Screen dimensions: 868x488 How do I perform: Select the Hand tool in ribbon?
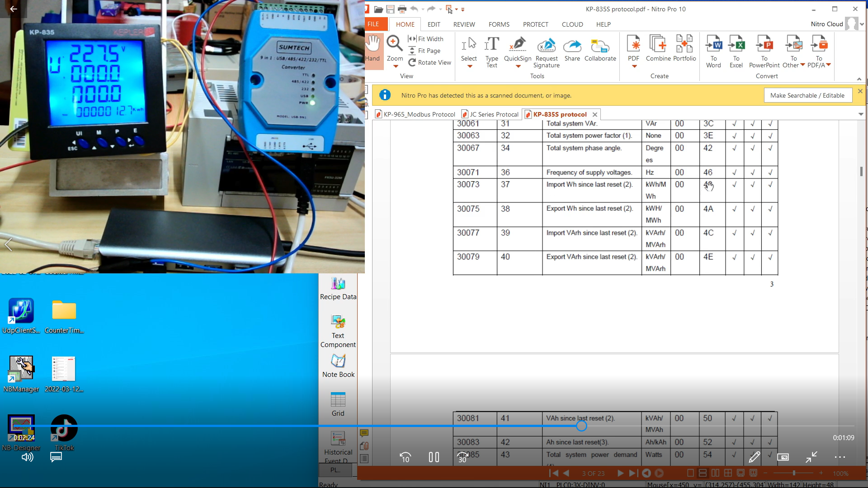373,49
